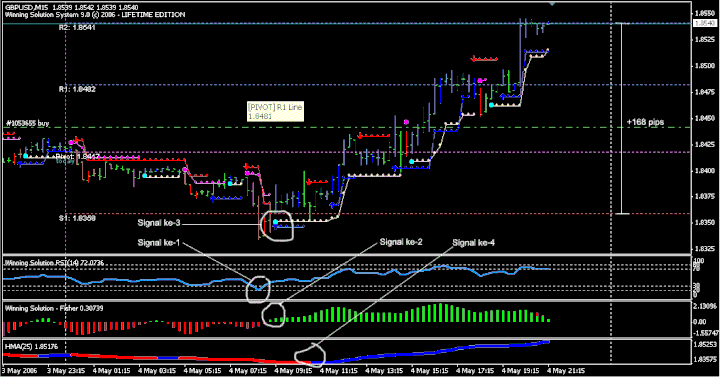Click the chart shift triangle marker at top
The height and width of the screenshot is (378, 720).
coord(552,4)
